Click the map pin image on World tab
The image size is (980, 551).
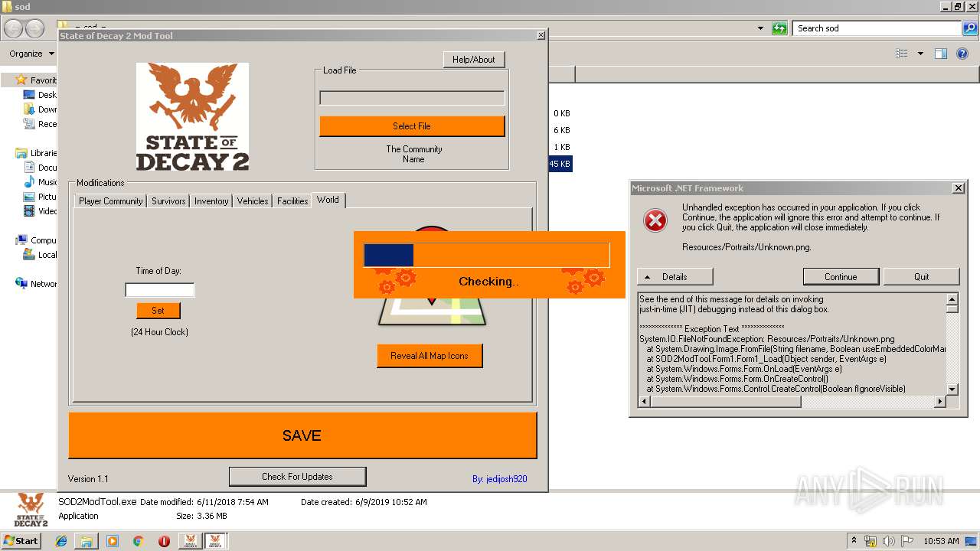point(432,310)
